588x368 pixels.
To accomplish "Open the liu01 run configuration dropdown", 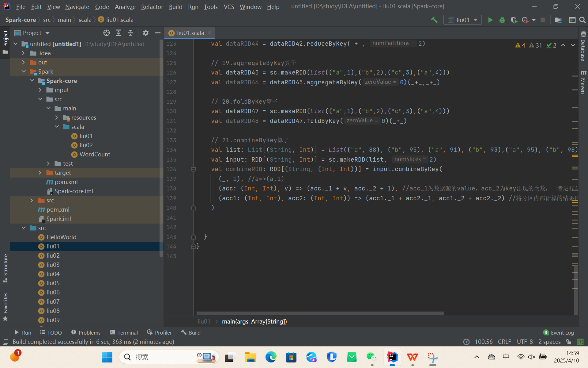I will (x=462, y=20).
